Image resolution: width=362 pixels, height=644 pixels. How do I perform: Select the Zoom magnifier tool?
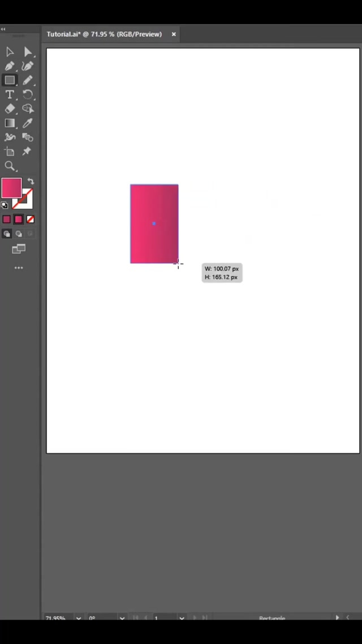pyautogui.click(x=10, y=166)
